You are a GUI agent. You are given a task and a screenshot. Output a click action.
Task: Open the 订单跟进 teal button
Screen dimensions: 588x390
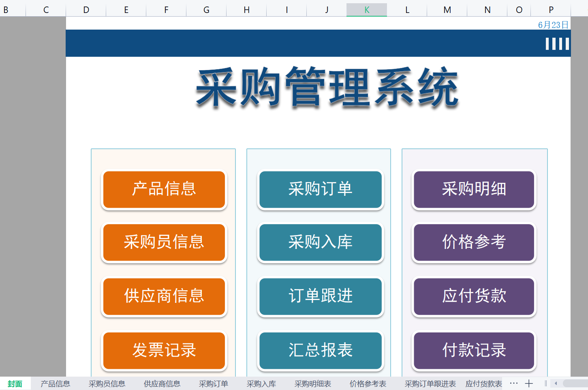coord(321,296)
